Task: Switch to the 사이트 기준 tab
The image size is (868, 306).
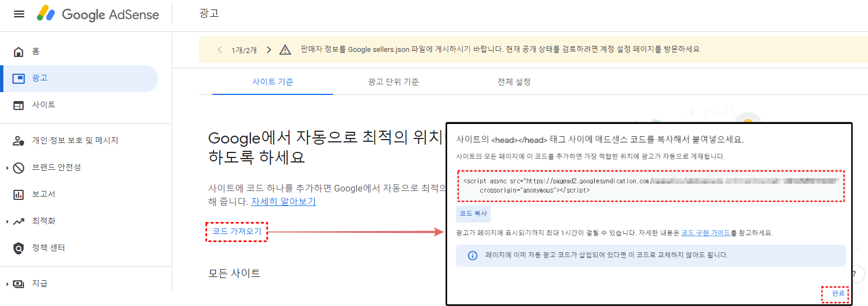Action: (x=273, y=82)
